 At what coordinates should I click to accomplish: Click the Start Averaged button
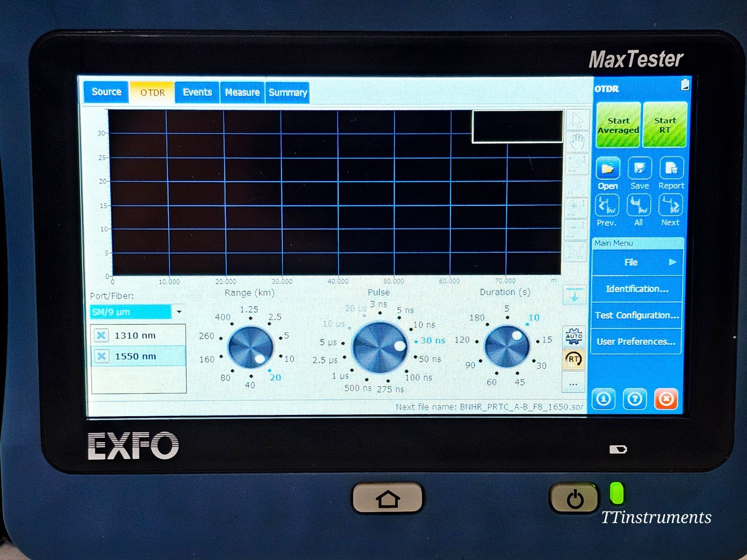pos(618,125)
